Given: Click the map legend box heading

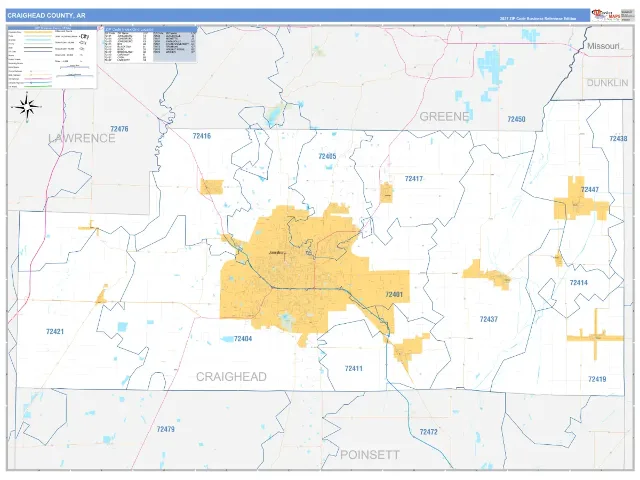Looking at the screenshot, I should coord(52,28).
